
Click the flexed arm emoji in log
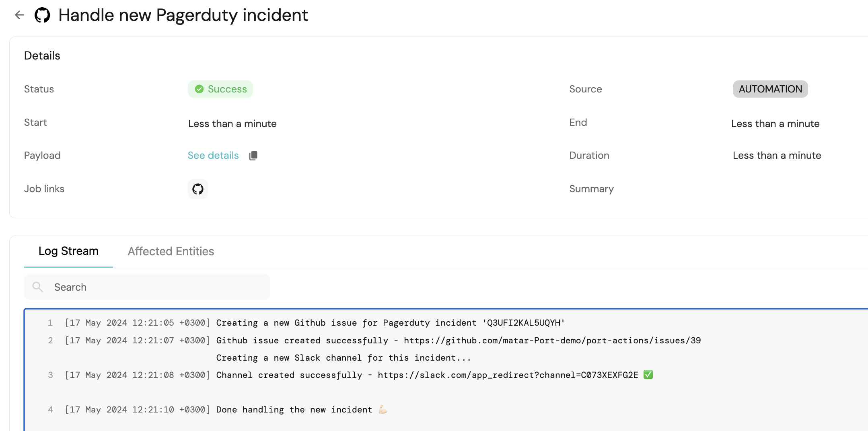pyautogui.click(x=383, y=409)
